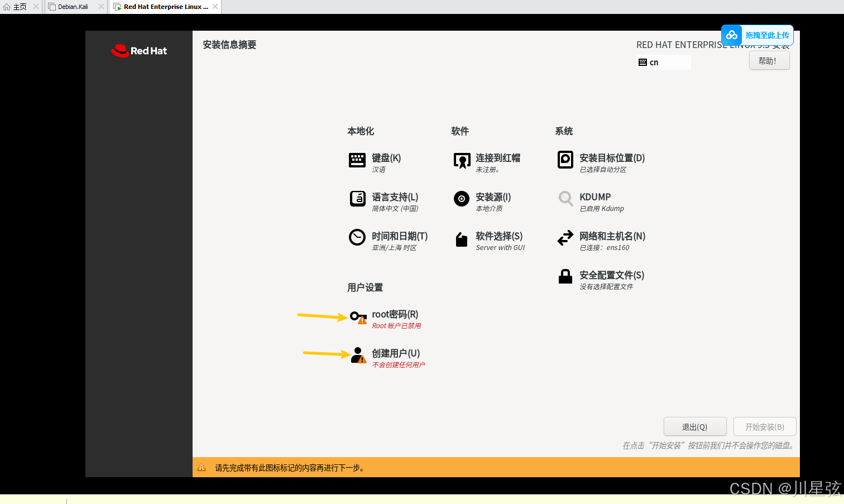Open 连接到红帽 label
The height and width of the screenshot is (504, 844).
click(498, 158)
